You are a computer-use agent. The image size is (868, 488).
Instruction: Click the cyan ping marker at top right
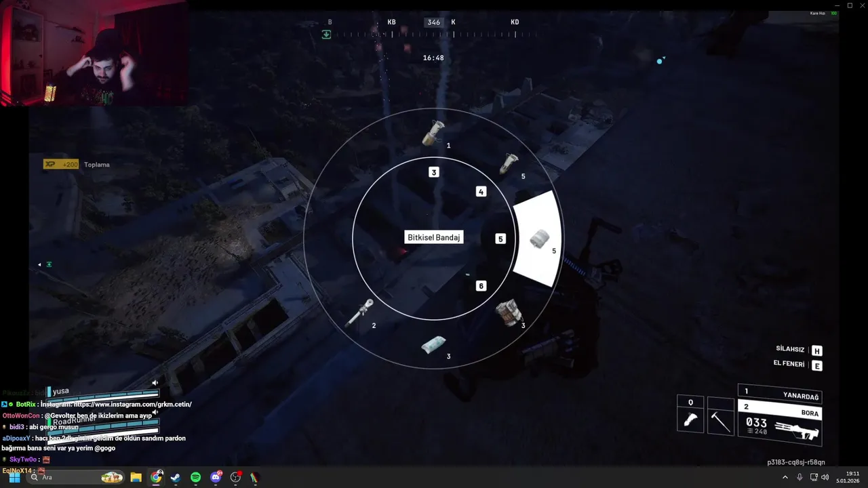tap(659, 61)
